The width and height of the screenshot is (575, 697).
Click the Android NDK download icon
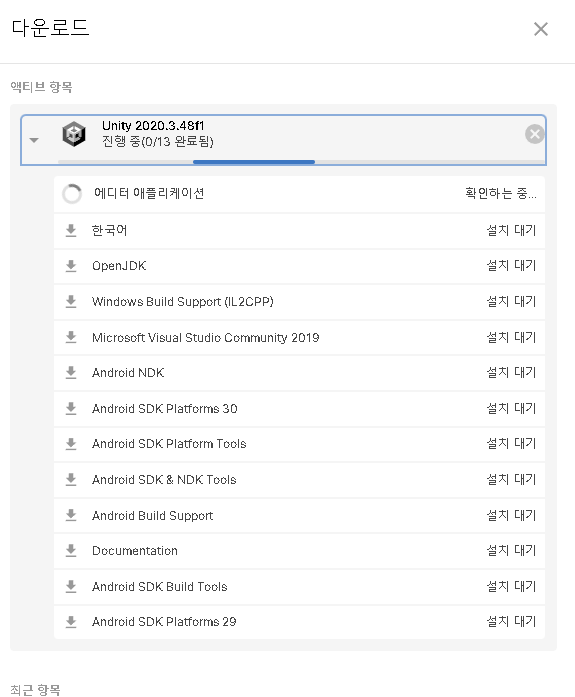(x=71, y=373)
